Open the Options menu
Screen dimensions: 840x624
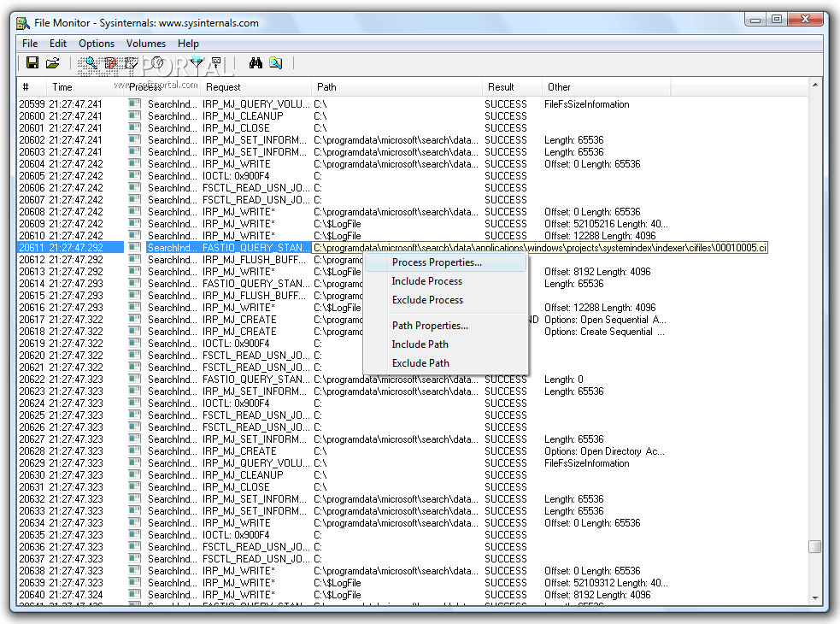pyautogui.click(x=97, y=44)
